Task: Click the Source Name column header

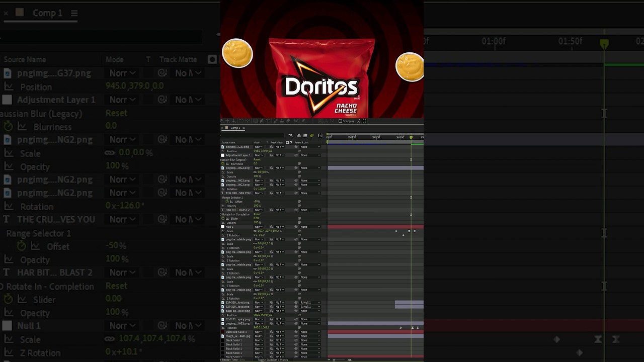Action: (228, 142)
